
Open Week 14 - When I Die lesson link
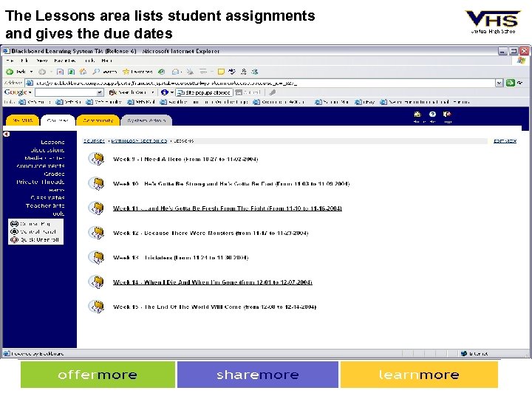pyautogui.click(x=213, y=282)
